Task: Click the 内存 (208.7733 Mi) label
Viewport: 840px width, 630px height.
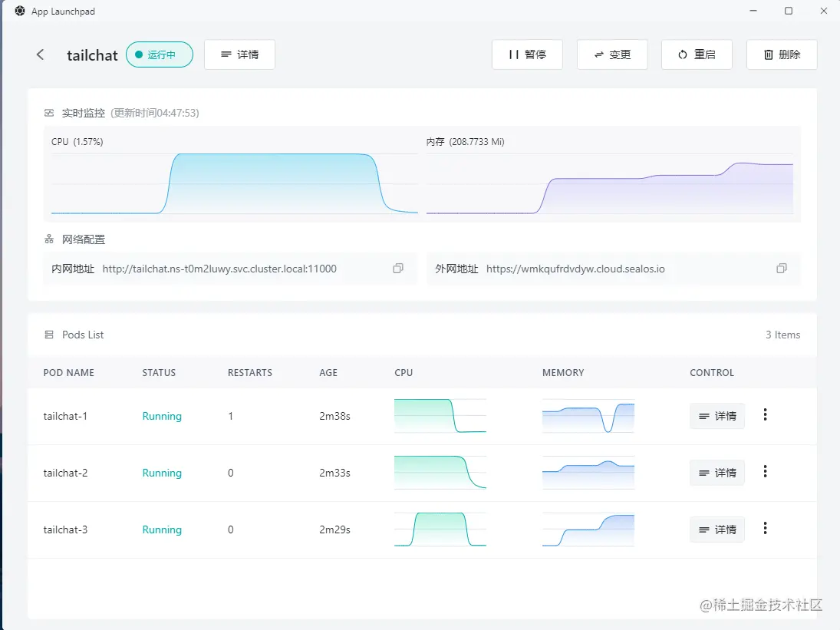Action: pos(466,142)
